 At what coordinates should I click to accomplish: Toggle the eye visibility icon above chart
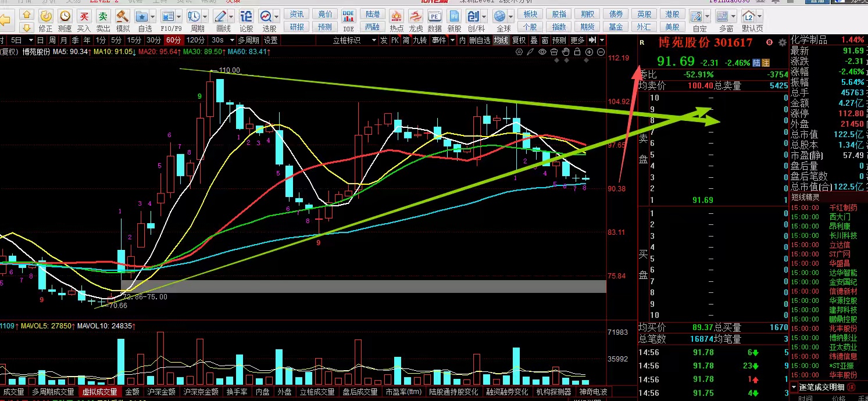[542, 52]
